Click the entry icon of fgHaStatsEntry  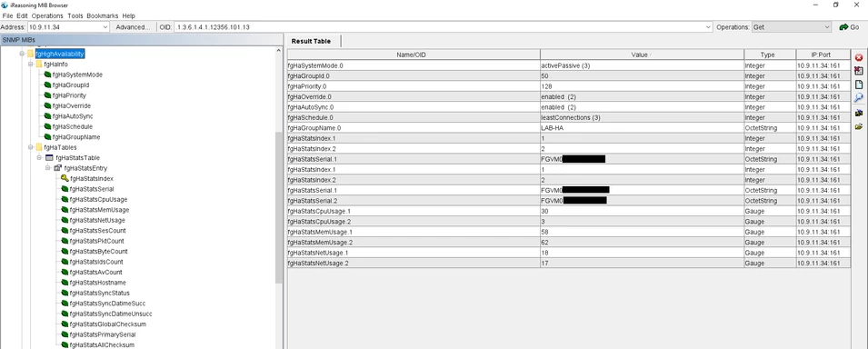(x=57, y=168)
